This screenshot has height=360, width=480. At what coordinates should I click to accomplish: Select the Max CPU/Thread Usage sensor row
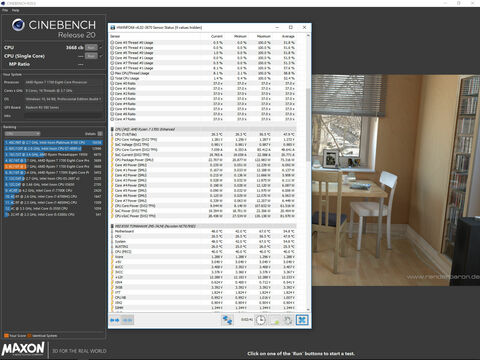203,73
